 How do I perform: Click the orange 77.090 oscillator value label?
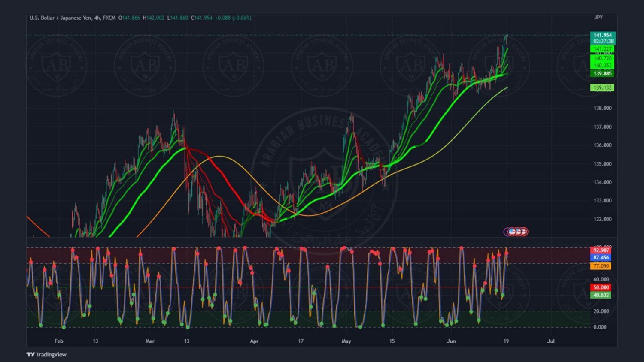pos(601,266)
